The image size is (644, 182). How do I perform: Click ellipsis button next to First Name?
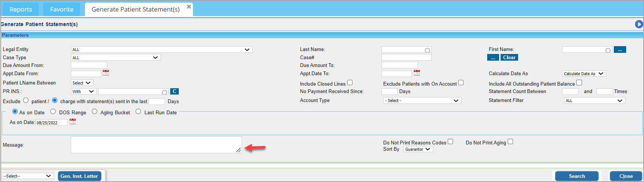pos(620,50)
